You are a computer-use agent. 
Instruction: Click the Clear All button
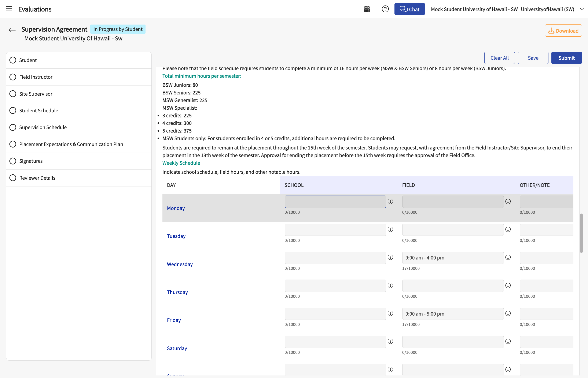pyautogui.click(x=499, y=58)
